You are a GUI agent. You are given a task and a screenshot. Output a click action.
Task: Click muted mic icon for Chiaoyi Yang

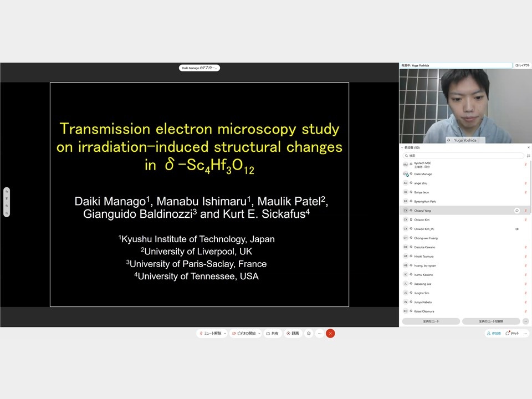pos(525,211)
